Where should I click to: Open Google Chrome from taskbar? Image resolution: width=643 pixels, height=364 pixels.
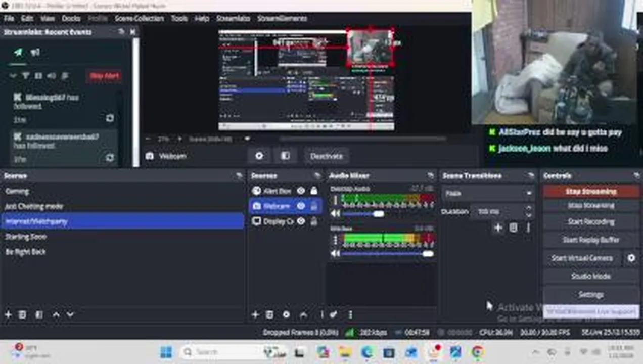pos(478,352)
